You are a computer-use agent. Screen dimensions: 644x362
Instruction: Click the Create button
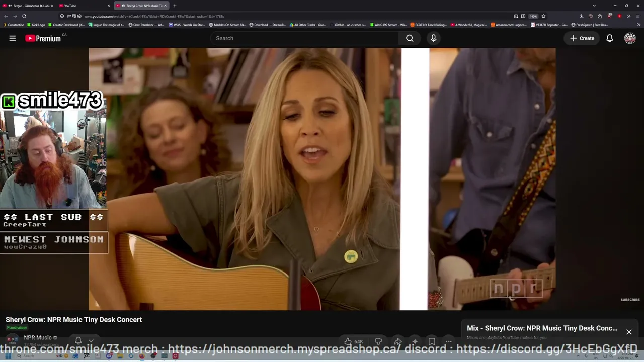[x=582, y=38]
